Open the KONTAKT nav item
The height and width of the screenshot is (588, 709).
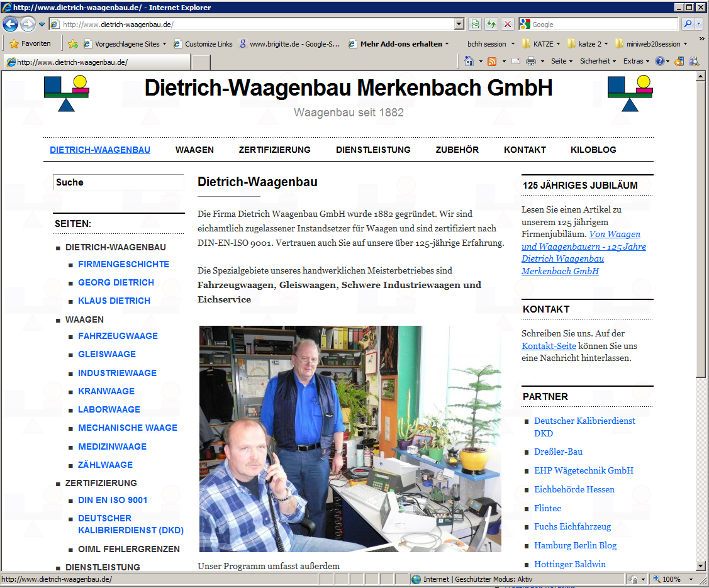coord(525,150)
